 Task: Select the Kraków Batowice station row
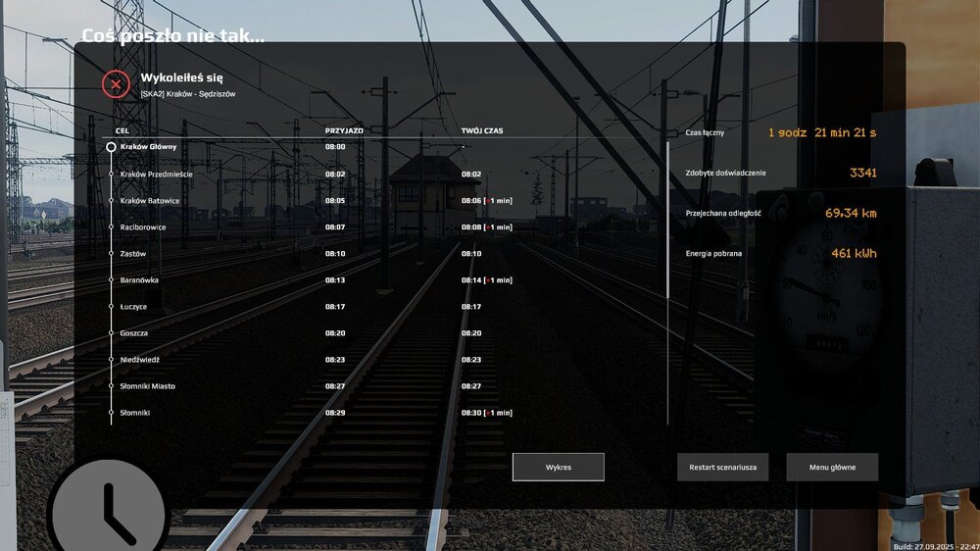pos(150,200)
